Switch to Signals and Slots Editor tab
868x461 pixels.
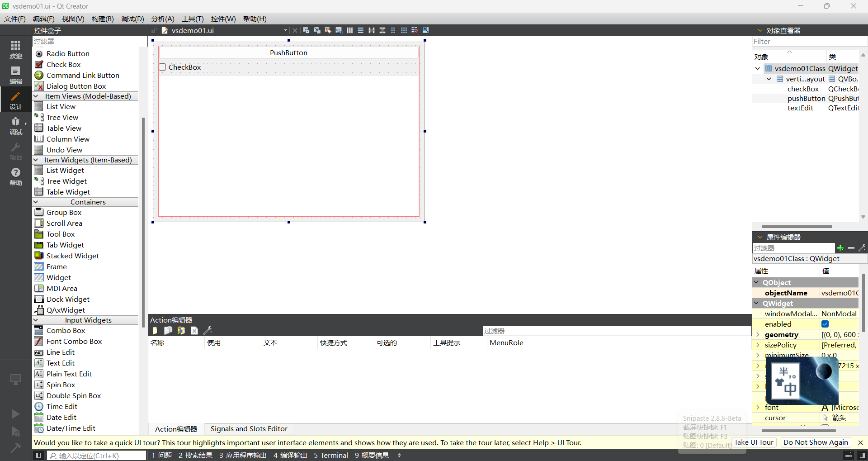point(249,428)
